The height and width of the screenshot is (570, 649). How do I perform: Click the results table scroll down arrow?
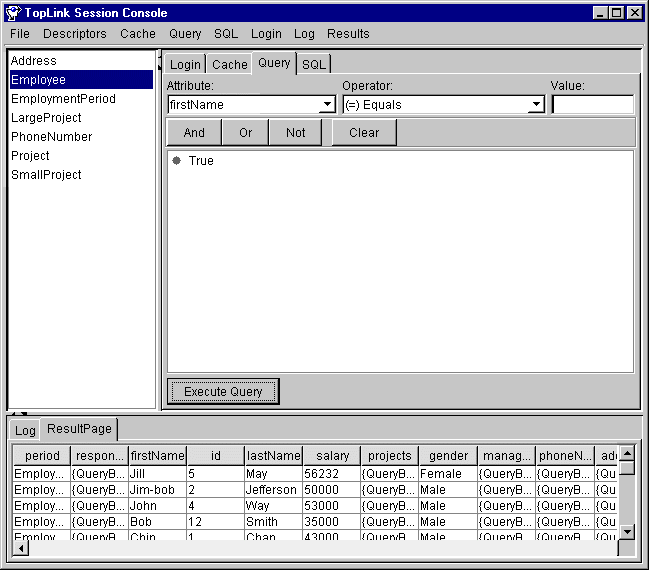[627, 531]
